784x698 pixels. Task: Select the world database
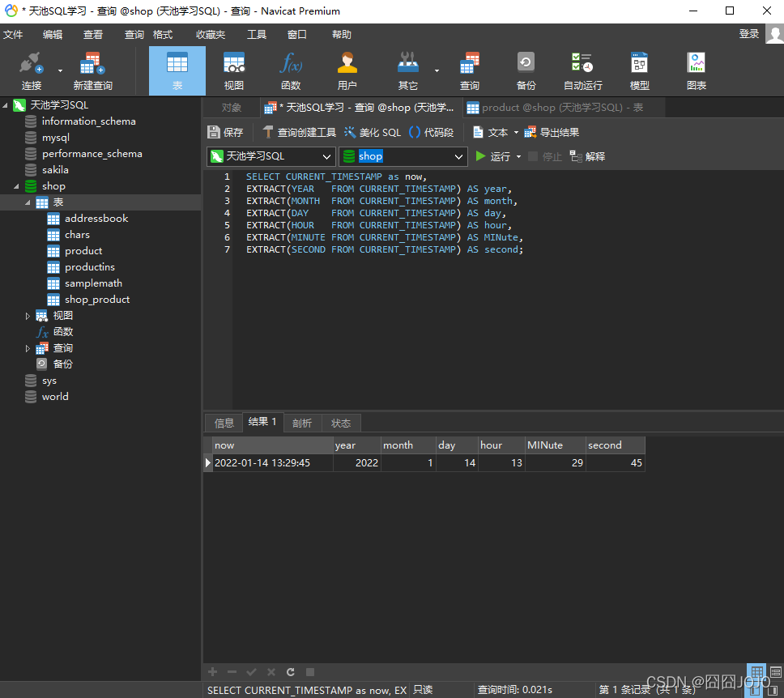pyautogui.click(x=55, y=397)
